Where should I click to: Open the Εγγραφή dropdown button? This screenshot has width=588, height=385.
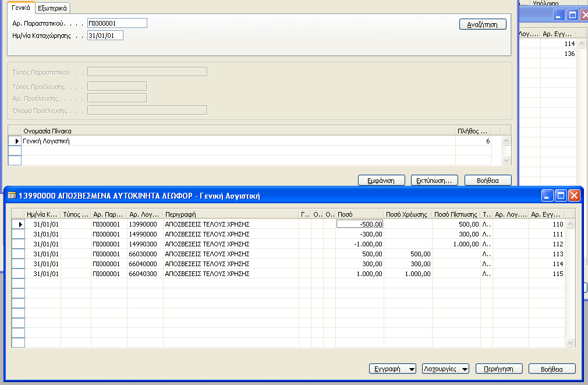tap(392, 369)
